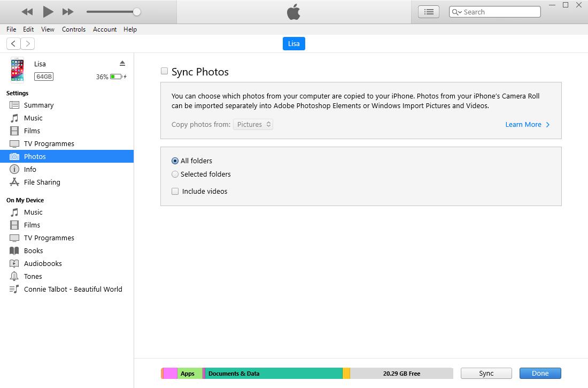Click the Documents & Data storage segment
Viewport: 588px width, 388px height.
[274, 374]
